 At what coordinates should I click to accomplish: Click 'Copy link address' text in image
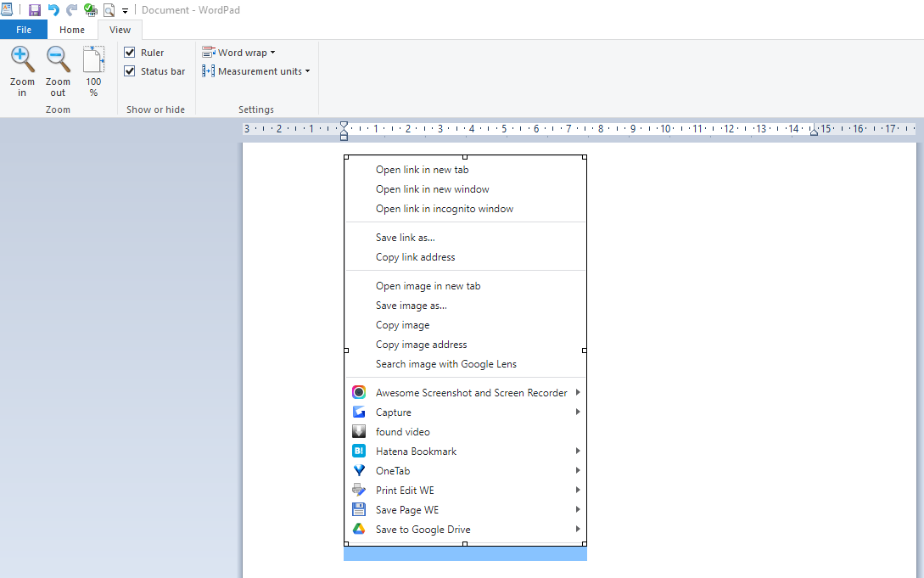click(416, 257)
